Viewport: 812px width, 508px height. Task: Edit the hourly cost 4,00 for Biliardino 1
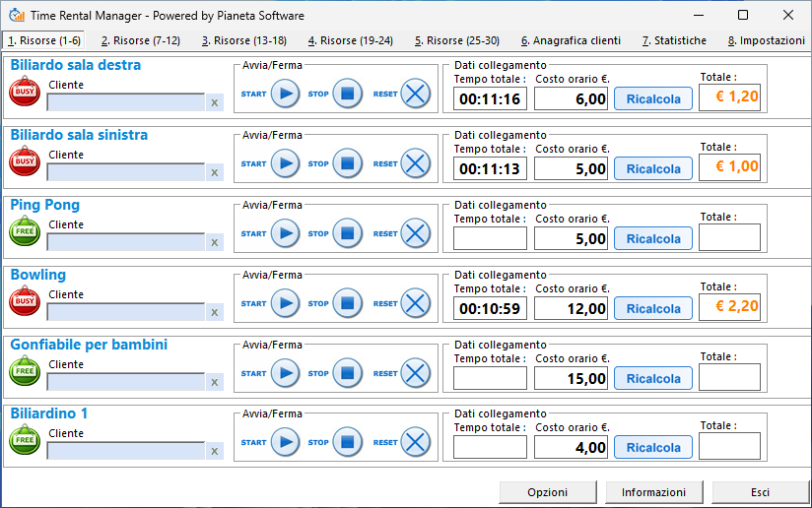click(571, 448)
